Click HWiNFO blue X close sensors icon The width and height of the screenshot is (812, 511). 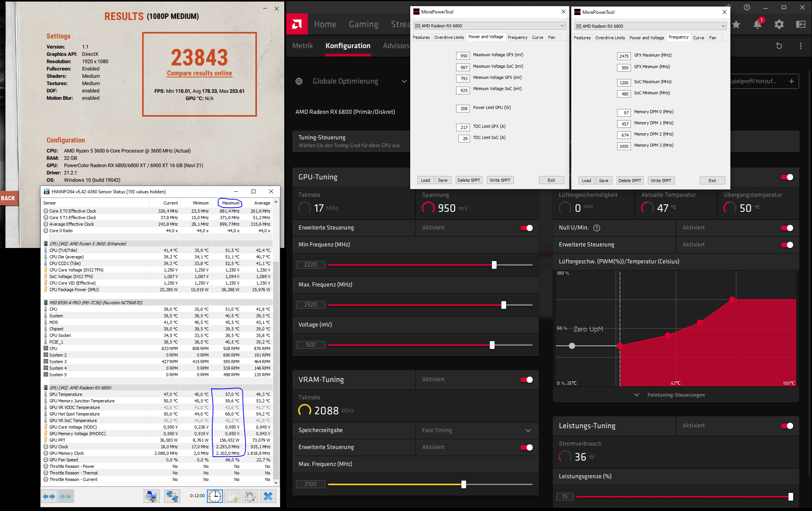[x=268, y=496]
